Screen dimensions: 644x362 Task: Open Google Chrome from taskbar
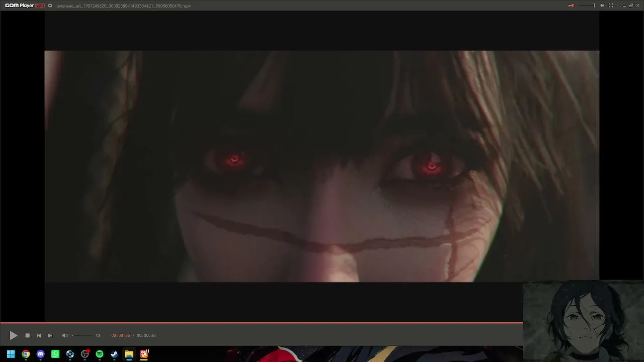click(x=26, y=354)
